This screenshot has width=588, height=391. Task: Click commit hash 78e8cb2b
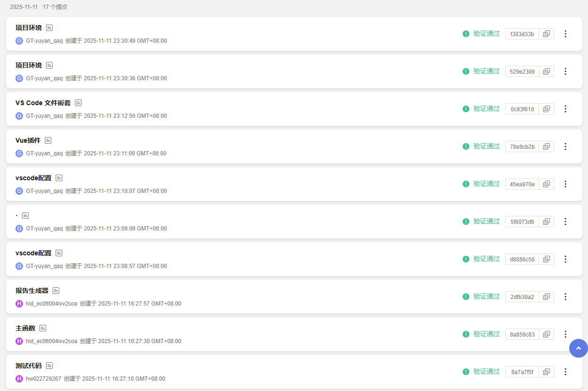click(x=522, y=146)
